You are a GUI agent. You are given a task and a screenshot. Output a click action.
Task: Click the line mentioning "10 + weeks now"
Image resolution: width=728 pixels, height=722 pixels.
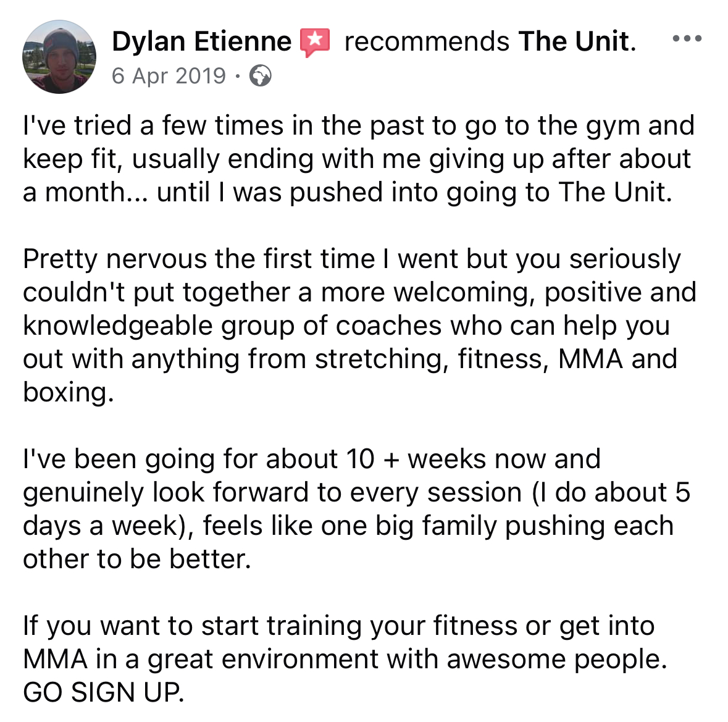[311, 459]
